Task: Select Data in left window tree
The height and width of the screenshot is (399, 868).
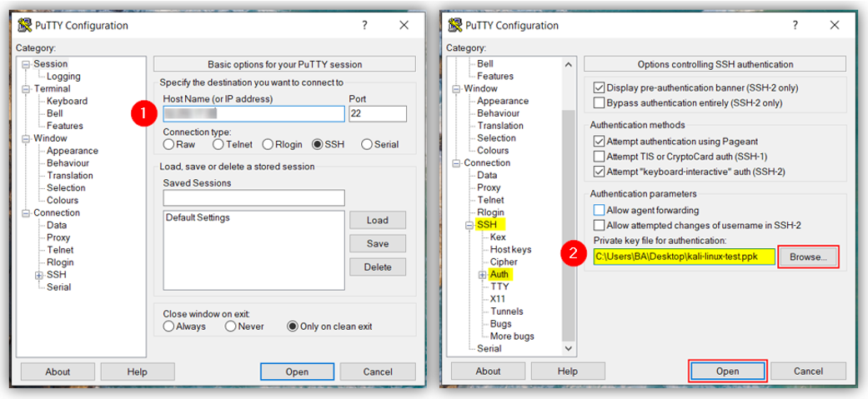Action: tap(57, 225)
